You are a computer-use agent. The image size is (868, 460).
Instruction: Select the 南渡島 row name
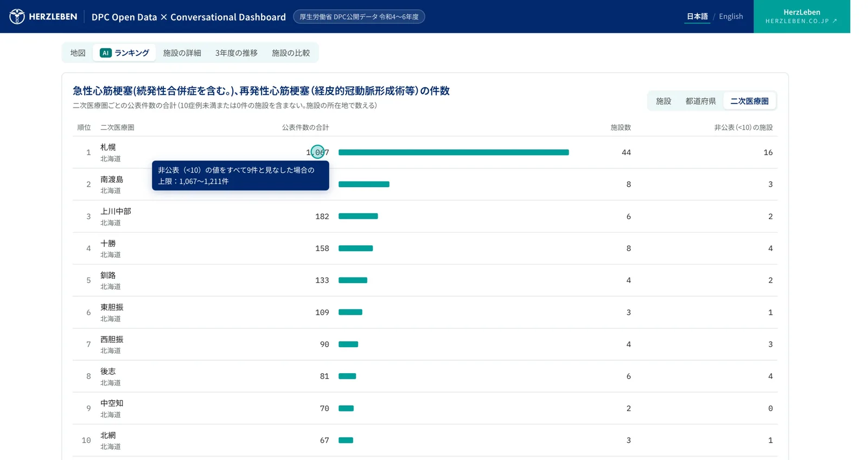112,179
